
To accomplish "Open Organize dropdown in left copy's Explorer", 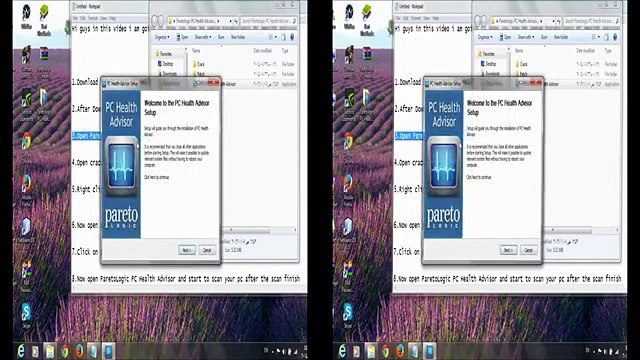I will (x=161, y=37).
